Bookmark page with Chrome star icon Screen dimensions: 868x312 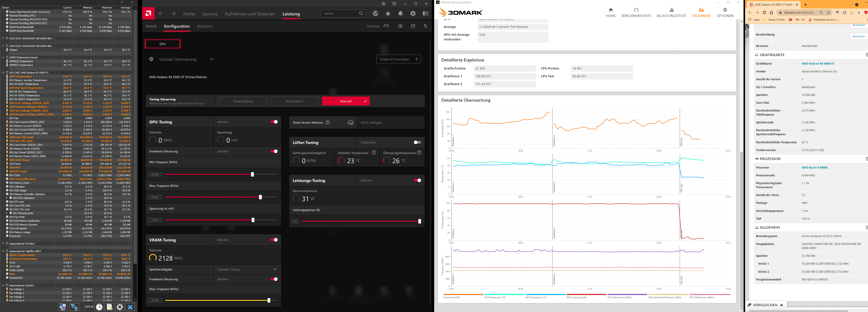pos(828,13)
